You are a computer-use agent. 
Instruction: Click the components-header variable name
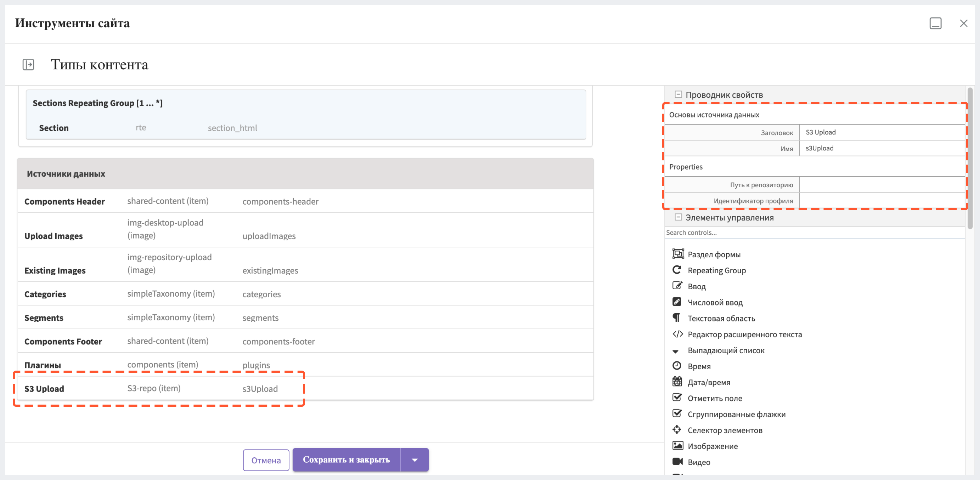[x=280, y=201]
